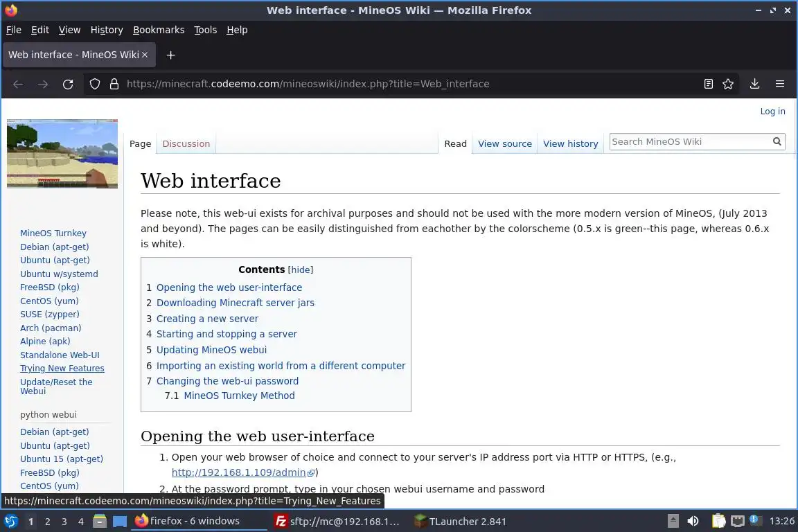Open the Downloads panel icon
The height and width of the screenshot is (532, 798).
(754, 84)
